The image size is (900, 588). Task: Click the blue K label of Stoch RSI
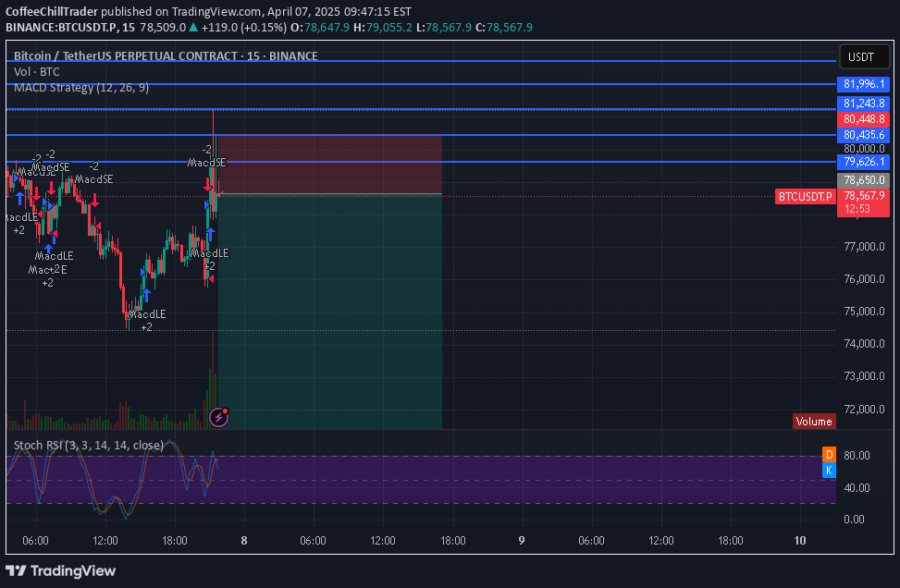click(829, 471)
